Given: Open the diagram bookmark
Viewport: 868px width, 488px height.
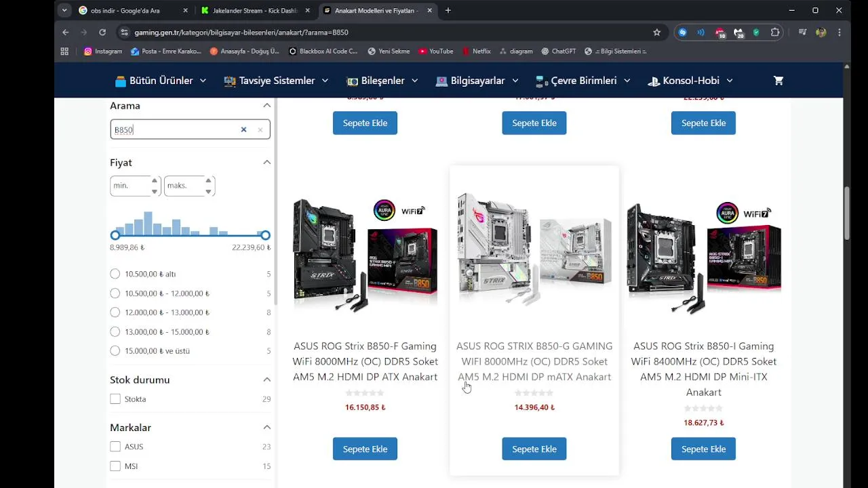Looking at the screenshot, I should click(x=515, y=52).
